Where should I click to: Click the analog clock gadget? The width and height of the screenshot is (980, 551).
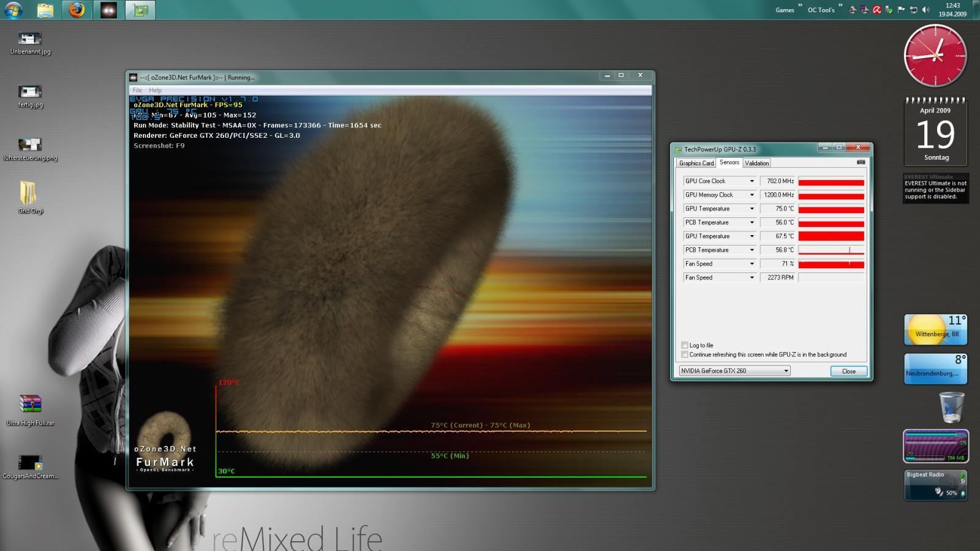click(x=935, y=56)
